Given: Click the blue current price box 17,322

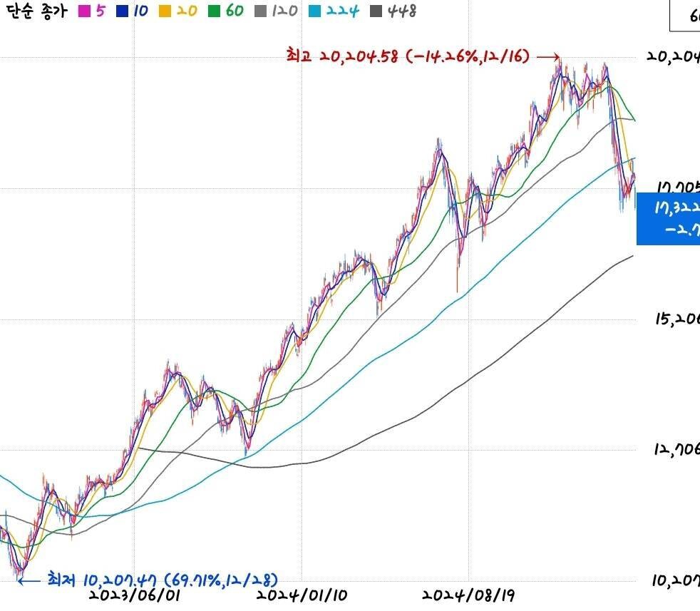Looking at the screenshot, I should pyautogui.click(x=668, y=218).
